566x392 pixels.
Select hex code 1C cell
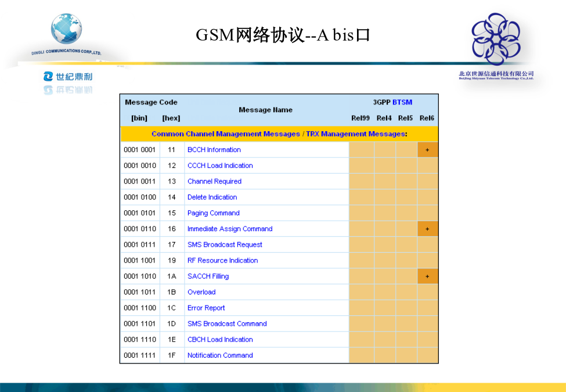pos(172,308)
